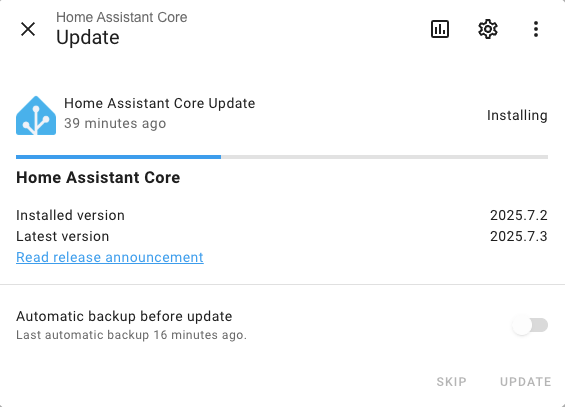Open the history chart icon
This screenshot has width=565, height=407.
pyautogui.click(x=440, y=29)
